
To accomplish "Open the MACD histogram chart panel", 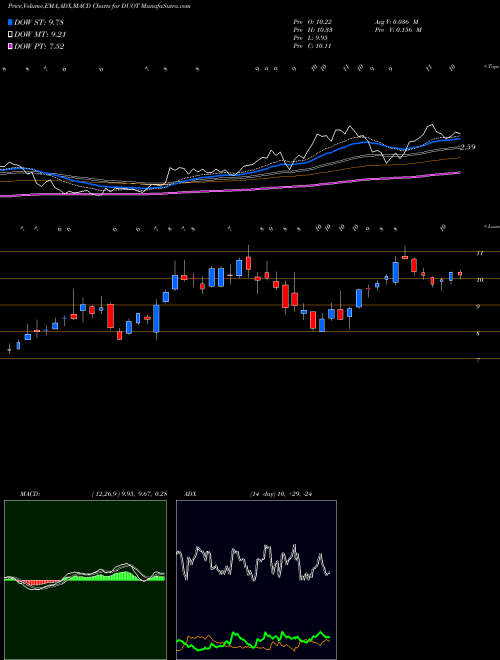I will click(x=85, y=580).
